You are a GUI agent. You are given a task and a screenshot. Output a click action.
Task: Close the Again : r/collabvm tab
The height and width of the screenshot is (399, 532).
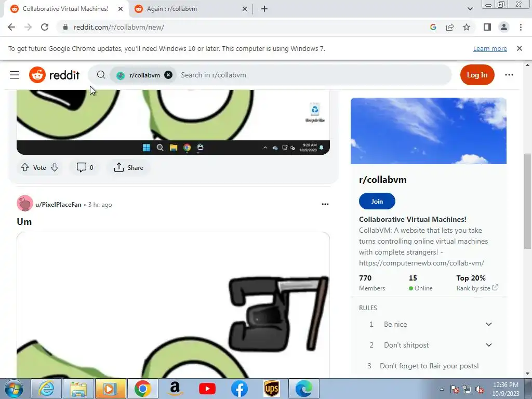245,9
